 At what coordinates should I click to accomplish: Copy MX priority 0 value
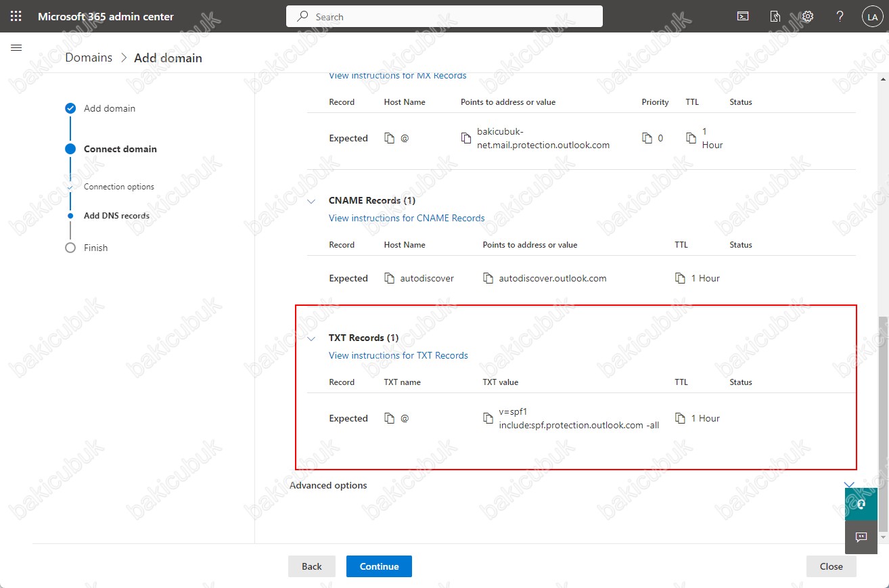click(647, 138)
